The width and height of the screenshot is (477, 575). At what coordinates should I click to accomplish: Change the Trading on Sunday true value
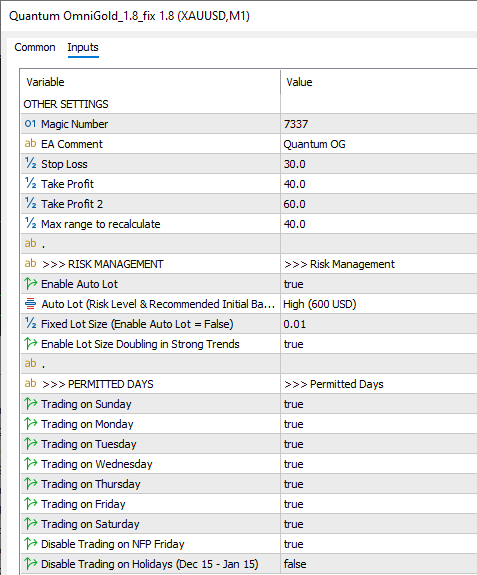click(293, 404)
